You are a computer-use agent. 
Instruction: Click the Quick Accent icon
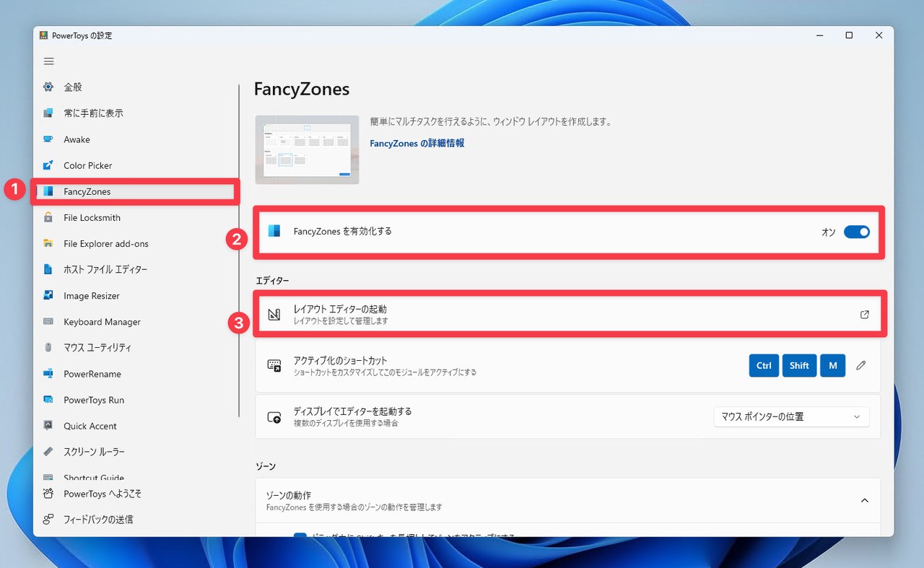click(48, 425)
